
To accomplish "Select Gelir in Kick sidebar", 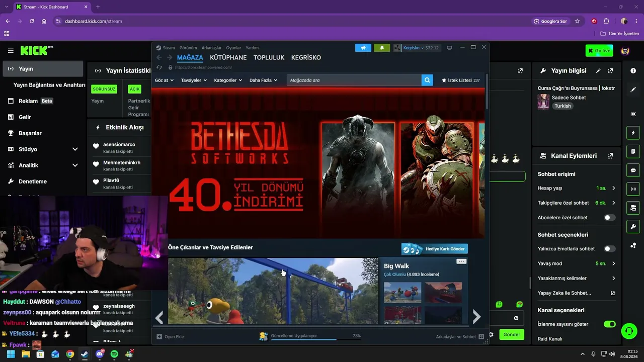I will point(42,117).
